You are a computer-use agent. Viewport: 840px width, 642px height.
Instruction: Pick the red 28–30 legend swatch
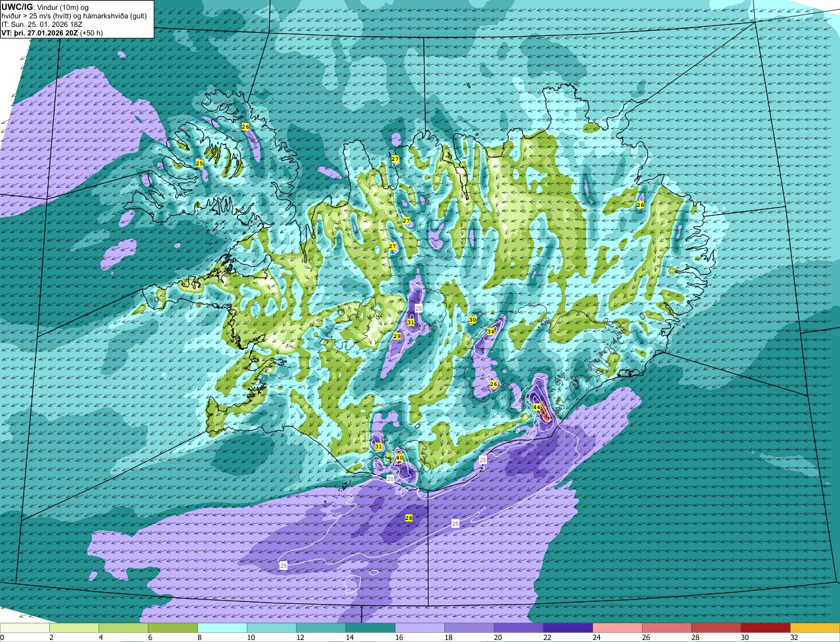point(717,628)
